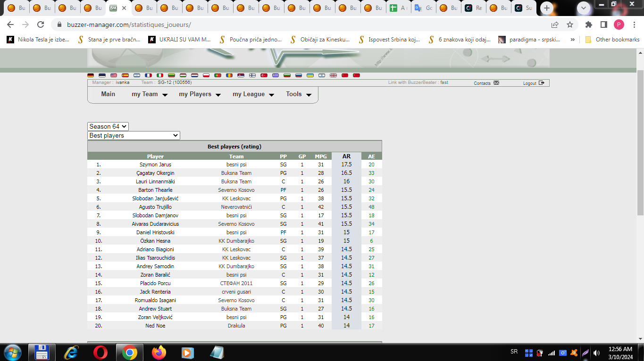
Task: Choose the United States flag icon
Action: coord(114,75)
